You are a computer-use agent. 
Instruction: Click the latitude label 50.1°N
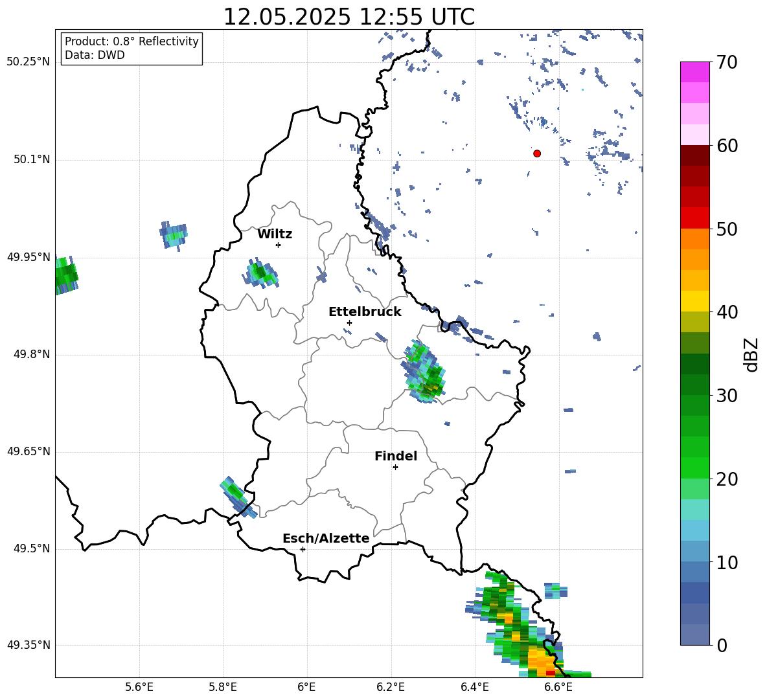coord(32,159)
